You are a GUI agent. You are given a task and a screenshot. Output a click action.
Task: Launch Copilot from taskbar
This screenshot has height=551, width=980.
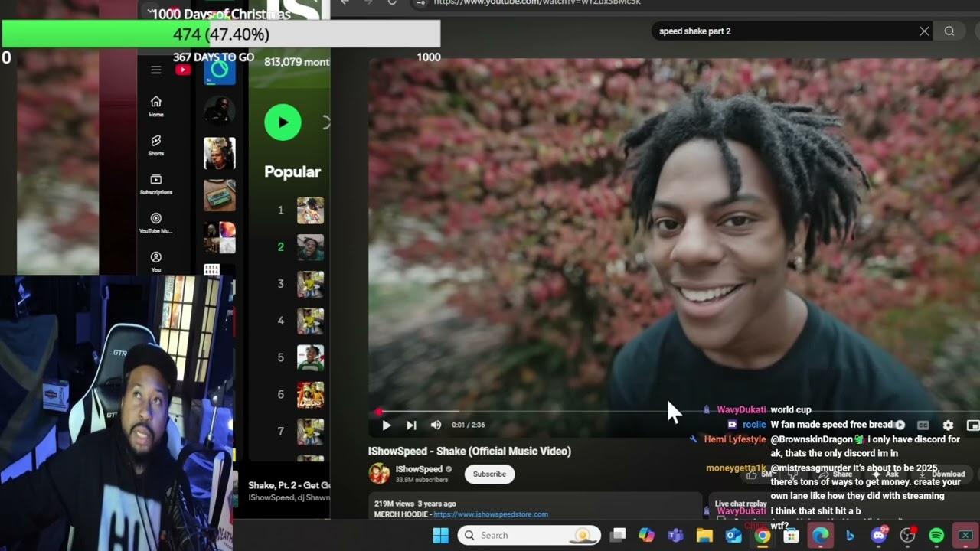(647, 535)
